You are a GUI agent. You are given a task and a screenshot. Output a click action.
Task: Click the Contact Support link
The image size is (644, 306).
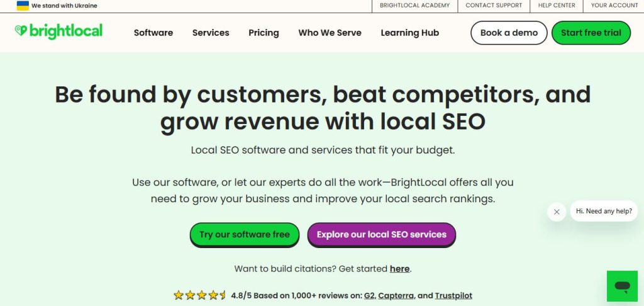click(x=494, y=6)
